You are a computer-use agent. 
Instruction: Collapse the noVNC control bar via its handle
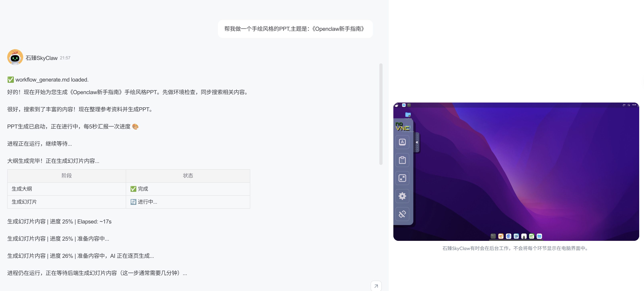pyautogui.click(x=417, y=143)
